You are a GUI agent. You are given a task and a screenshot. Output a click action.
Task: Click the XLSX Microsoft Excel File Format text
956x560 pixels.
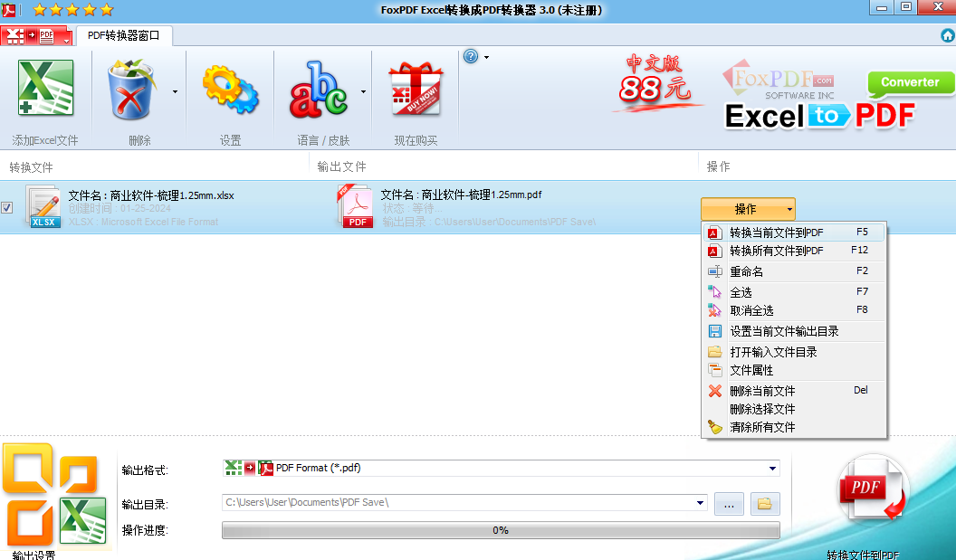[x=143, y=222]
